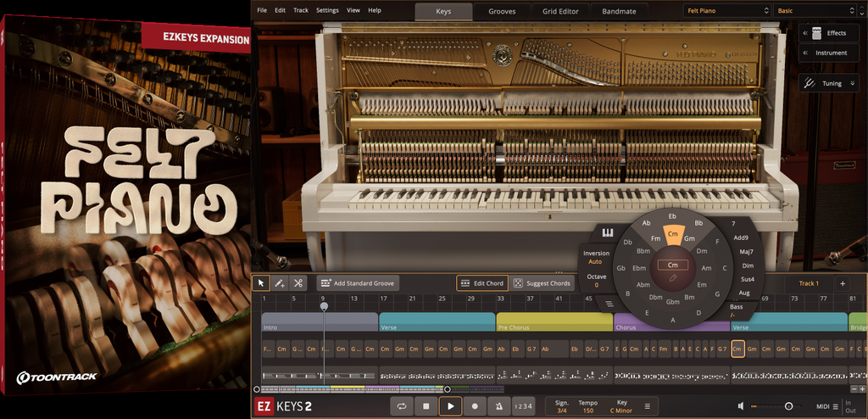
Task: Stop playback with the stop button
Action: point(426,406)
